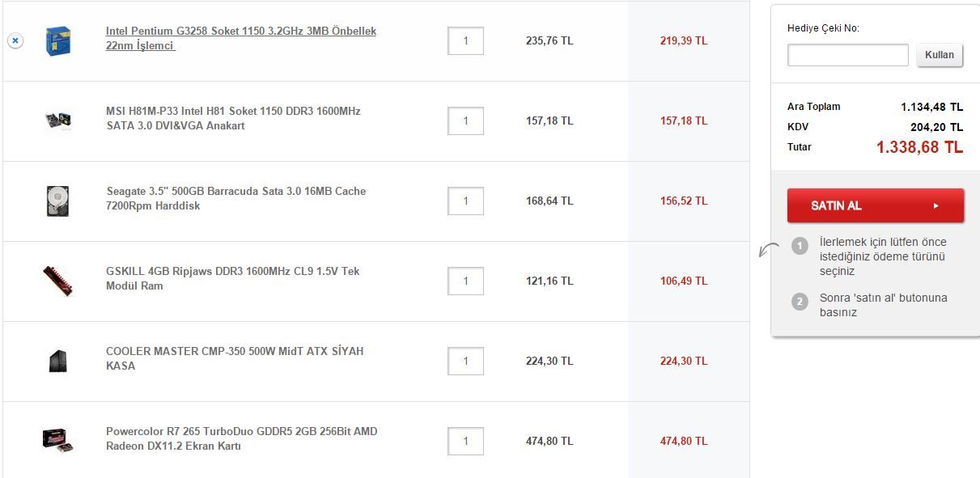
Task: Click the Hediye Çeki No input field
Action: click(x=847, y=55)
